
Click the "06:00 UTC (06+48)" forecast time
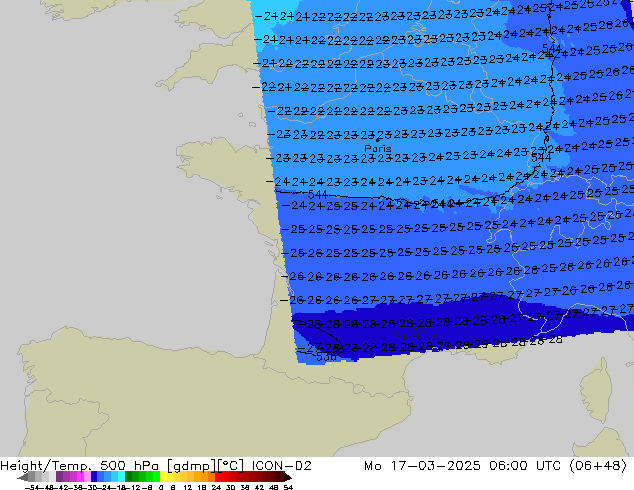coord(558,466)
